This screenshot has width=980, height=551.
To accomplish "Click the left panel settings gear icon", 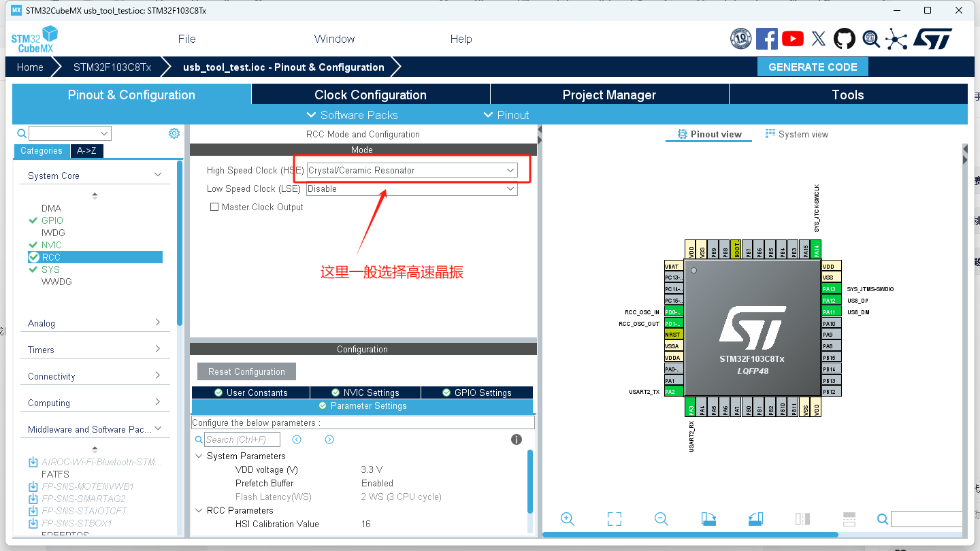I will pos(174,133).
